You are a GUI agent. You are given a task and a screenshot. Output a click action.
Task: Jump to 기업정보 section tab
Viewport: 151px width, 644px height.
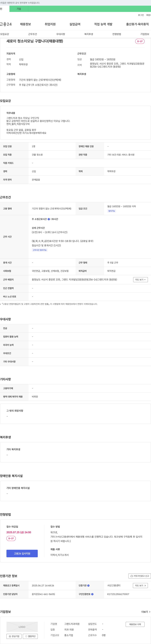[145, 34]
